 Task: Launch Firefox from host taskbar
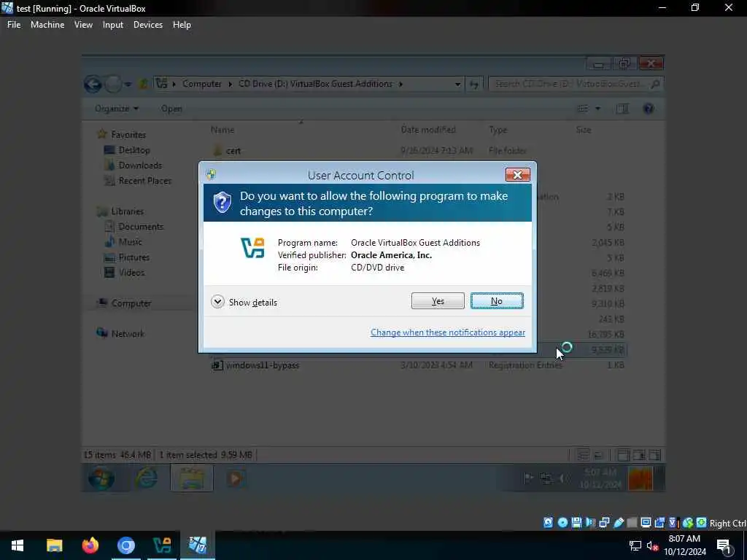(x=90, y=545)
